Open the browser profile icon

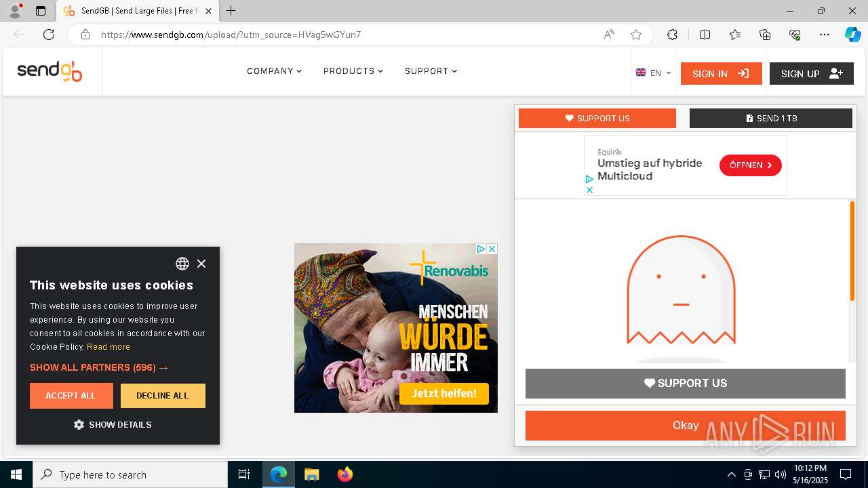tap(15, 11)
